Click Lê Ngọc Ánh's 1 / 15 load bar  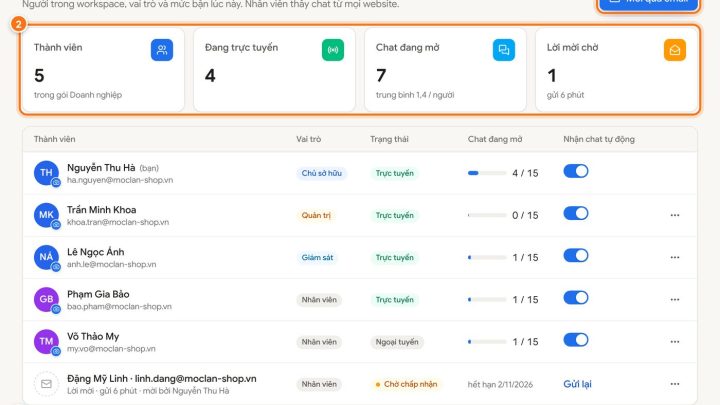[x=487, y=258]
